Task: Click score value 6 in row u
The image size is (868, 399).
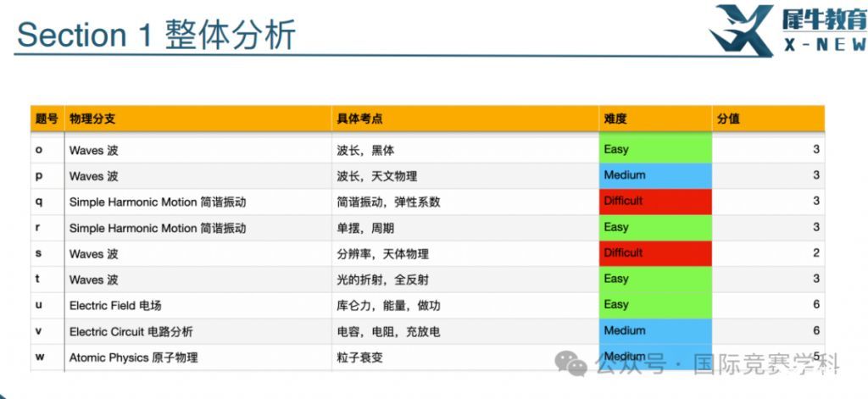Action: point(816,305)
